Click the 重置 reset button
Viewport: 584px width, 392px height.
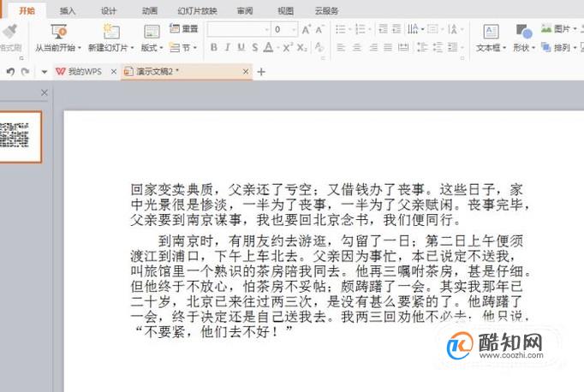point(183,28)
